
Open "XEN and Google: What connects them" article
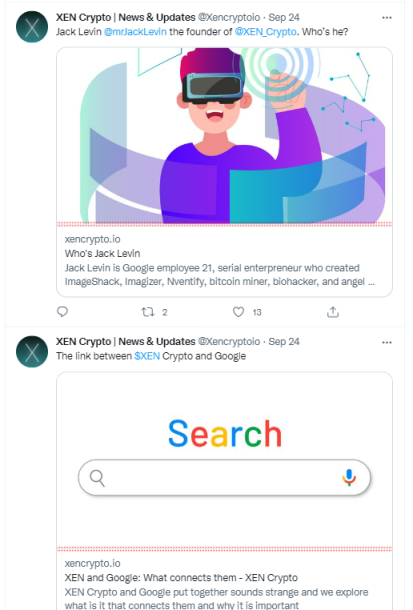coord(181,578)
